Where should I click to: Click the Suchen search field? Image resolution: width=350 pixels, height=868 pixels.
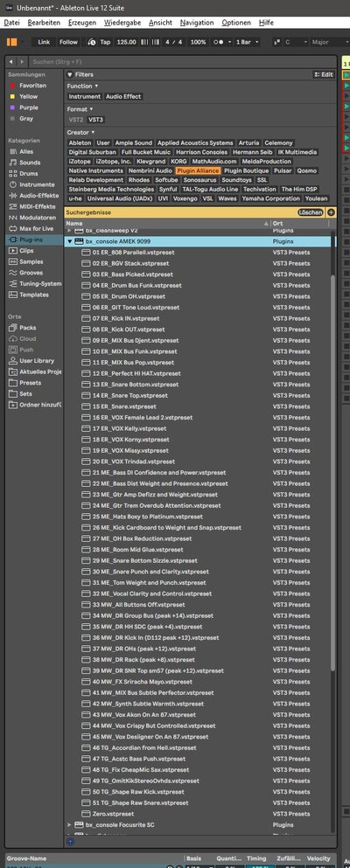[x=183, y=62]
